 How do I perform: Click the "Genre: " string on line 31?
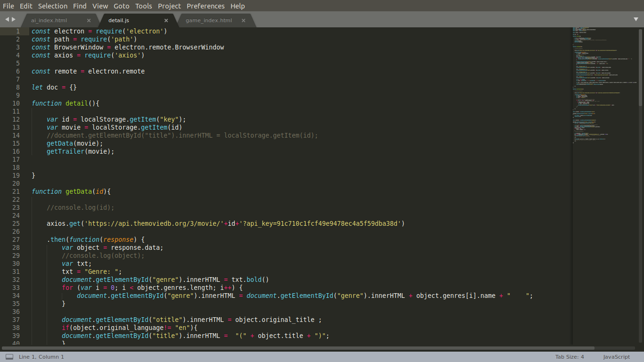click(103, 271)
